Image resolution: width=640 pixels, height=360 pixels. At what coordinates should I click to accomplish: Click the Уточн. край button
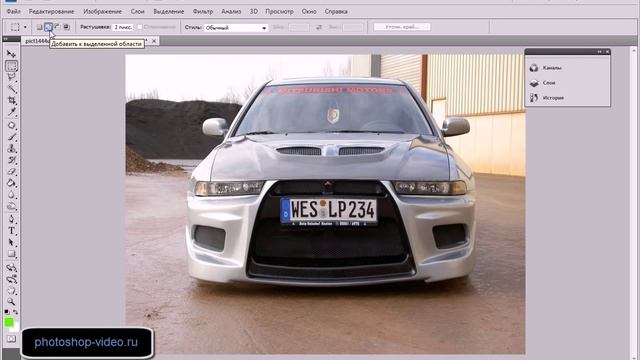(x=402, y=27)
